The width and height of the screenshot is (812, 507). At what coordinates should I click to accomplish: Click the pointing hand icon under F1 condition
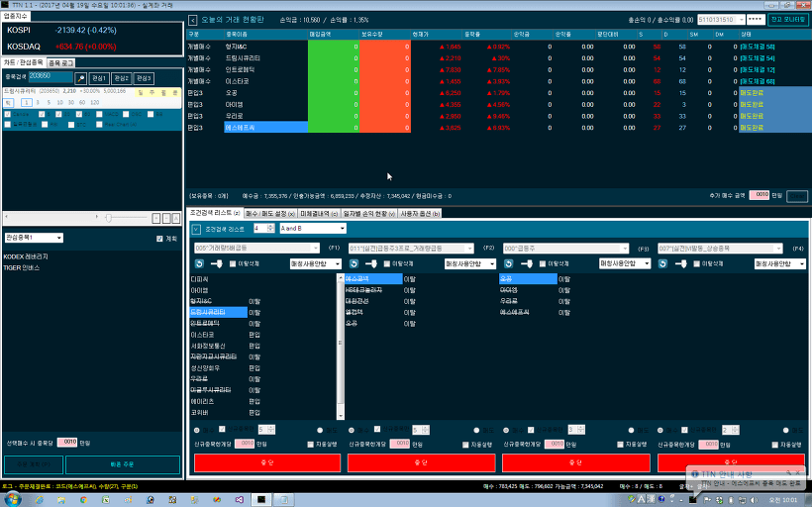pos(217,263)
